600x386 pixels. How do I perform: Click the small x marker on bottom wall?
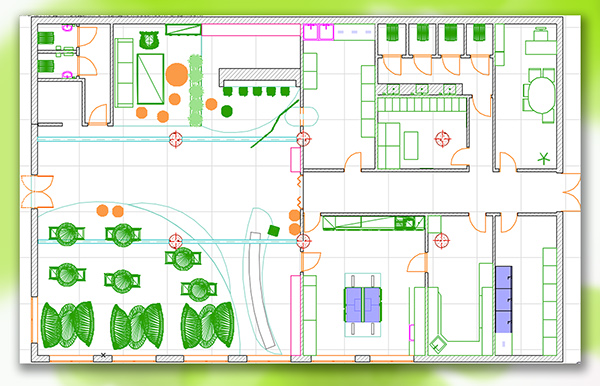103,355
